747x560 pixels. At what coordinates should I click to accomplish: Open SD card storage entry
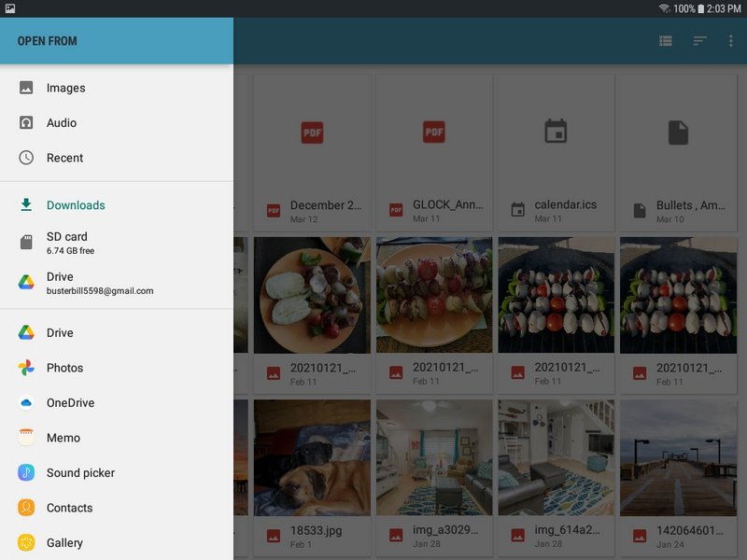pyautogui.click(x=117, y=243)
